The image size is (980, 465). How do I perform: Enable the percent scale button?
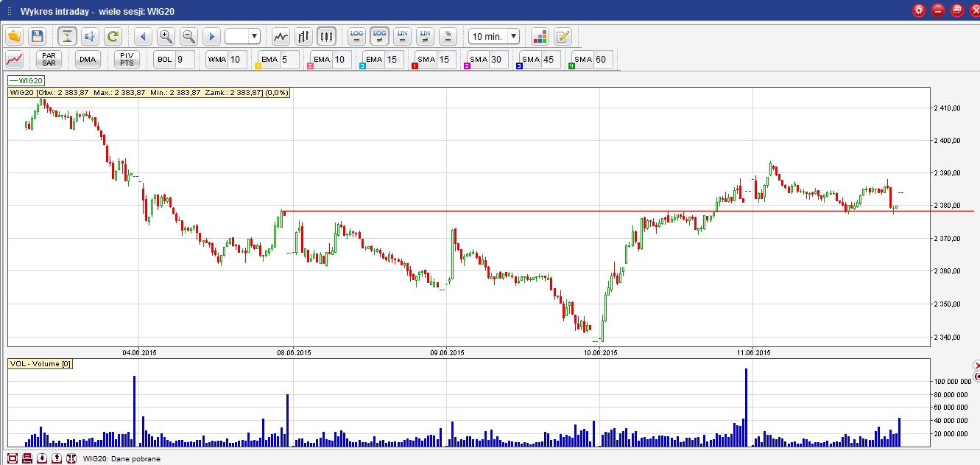pyautogui.click(x=448, y=36)
